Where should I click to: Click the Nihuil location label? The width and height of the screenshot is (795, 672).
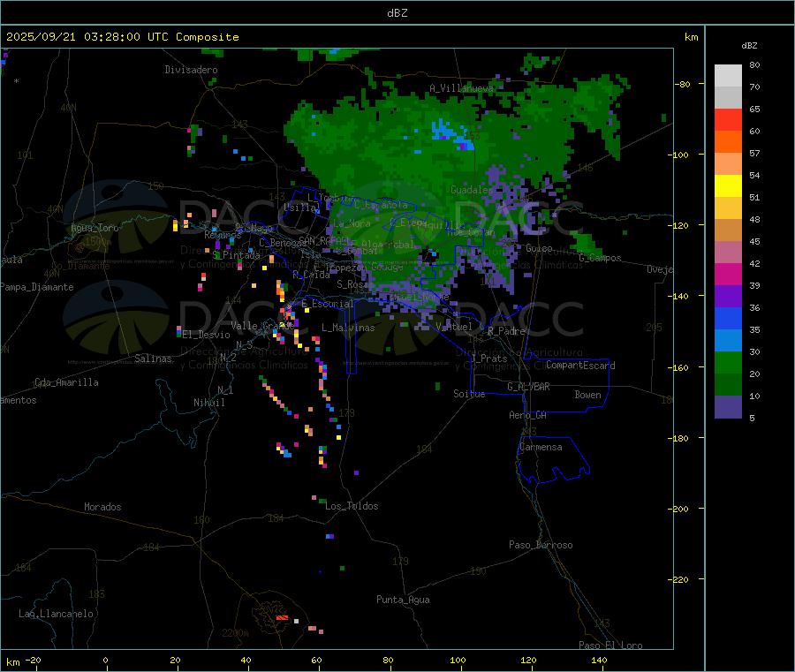208,403
